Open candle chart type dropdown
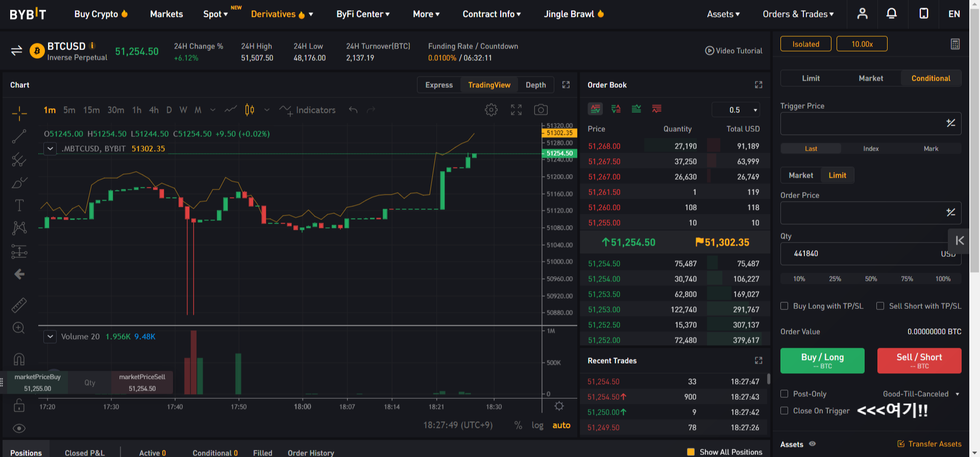The width and height of the screenshot is (980, 457). pos(267,110)
